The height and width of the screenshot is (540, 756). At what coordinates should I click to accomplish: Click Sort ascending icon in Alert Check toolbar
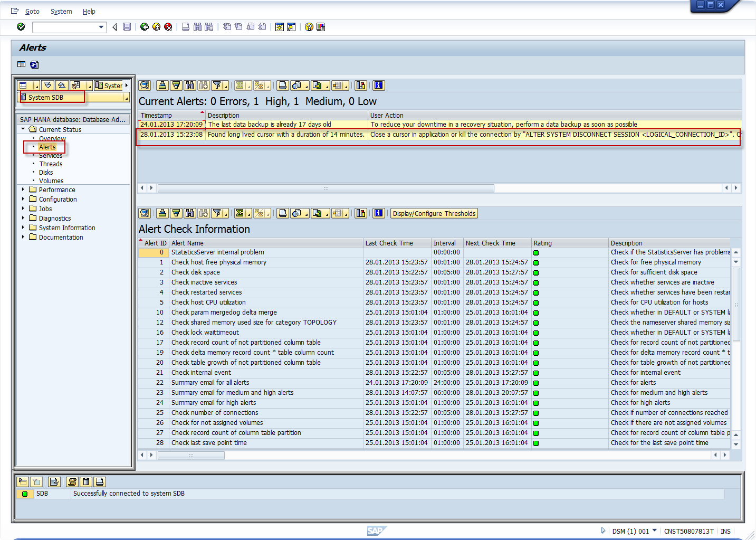162,213
